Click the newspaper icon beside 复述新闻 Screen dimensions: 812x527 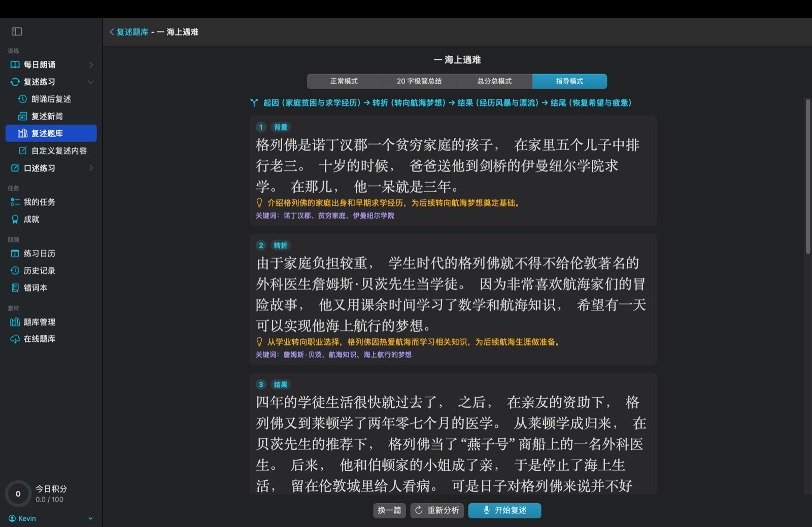pyautogui.click(x=22, y=116)
